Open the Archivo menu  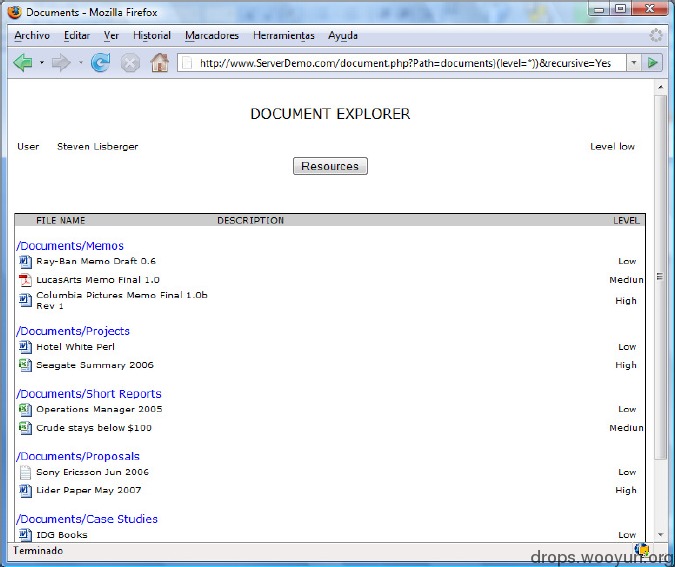32,35
